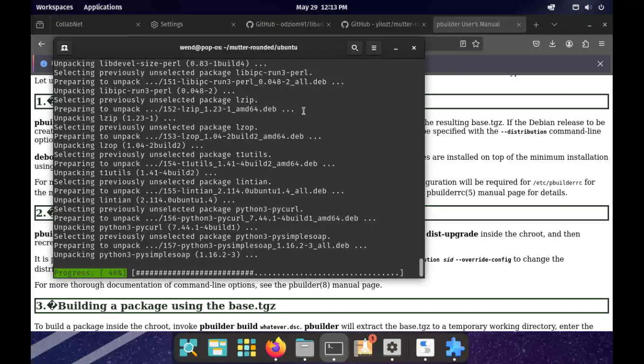Close the pbuilder User's Manual tab
The height and width of the screenshot is (364, 644).
(x=519, y=25)
